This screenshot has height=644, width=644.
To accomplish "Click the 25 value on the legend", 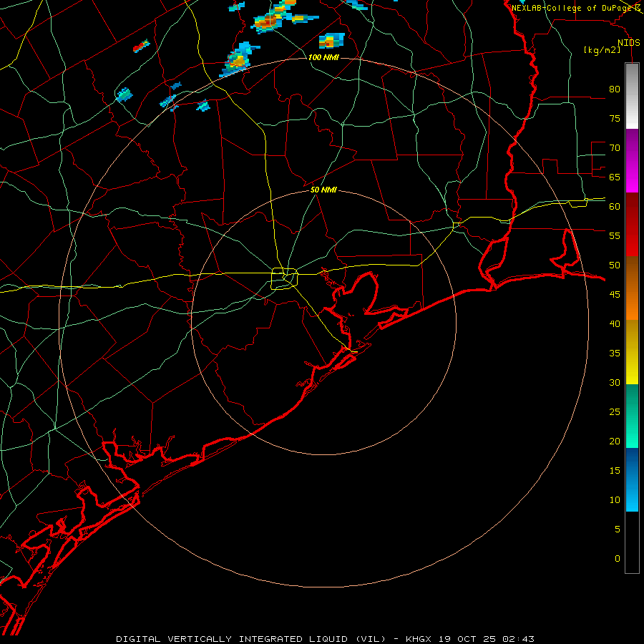I will (615, 412).
